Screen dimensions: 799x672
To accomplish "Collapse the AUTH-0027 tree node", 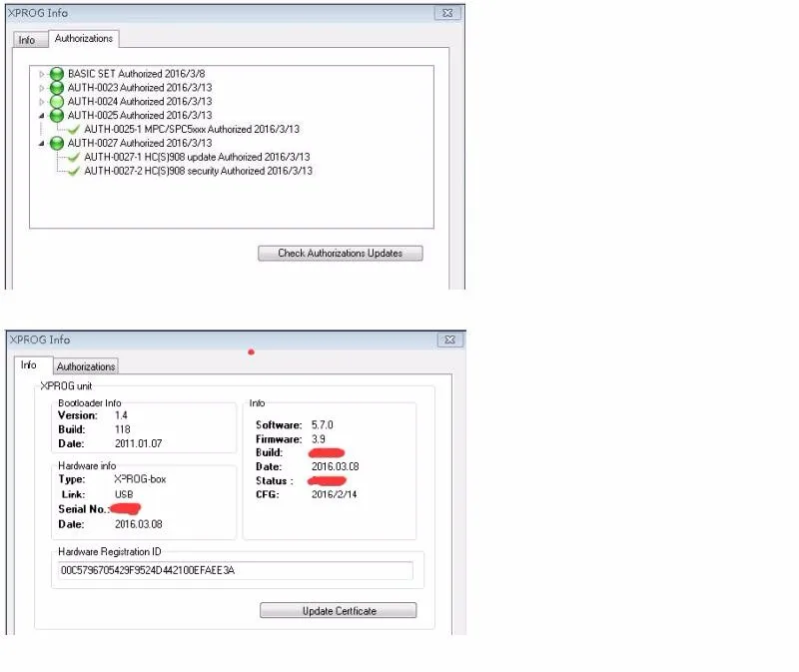I will [42, 143].
